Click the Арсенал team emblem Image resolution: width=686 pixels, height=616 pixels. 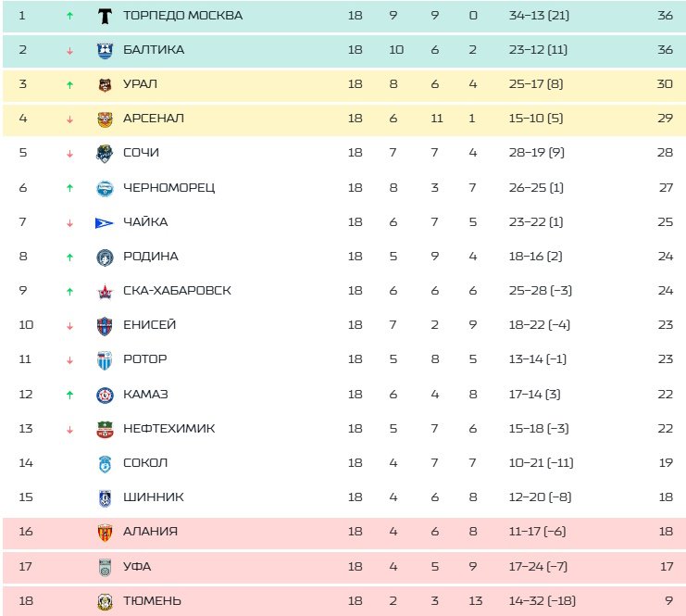105,119
